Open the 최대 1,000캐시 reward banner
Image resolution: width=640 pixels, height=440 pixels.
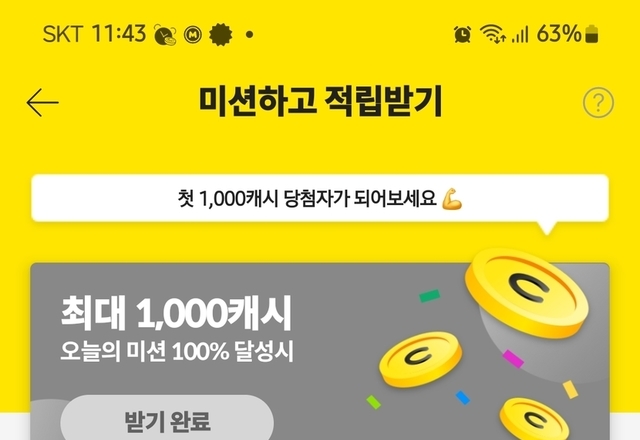tap(320, 352)
